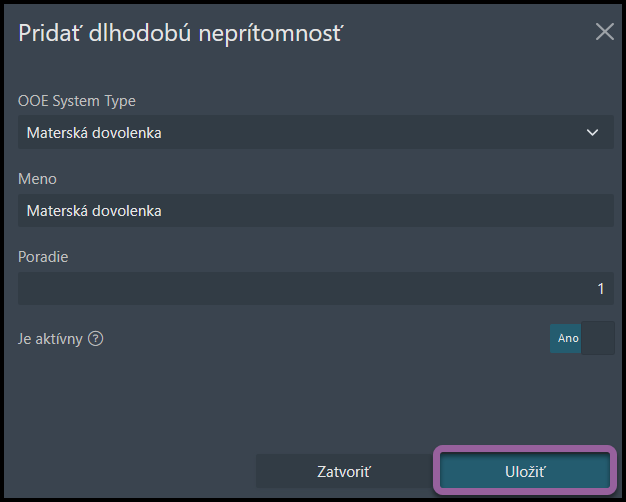Click the Pridať dlhodobú neprítomnosť dialog title
626x502 pixels.
(x=181, y=33)
